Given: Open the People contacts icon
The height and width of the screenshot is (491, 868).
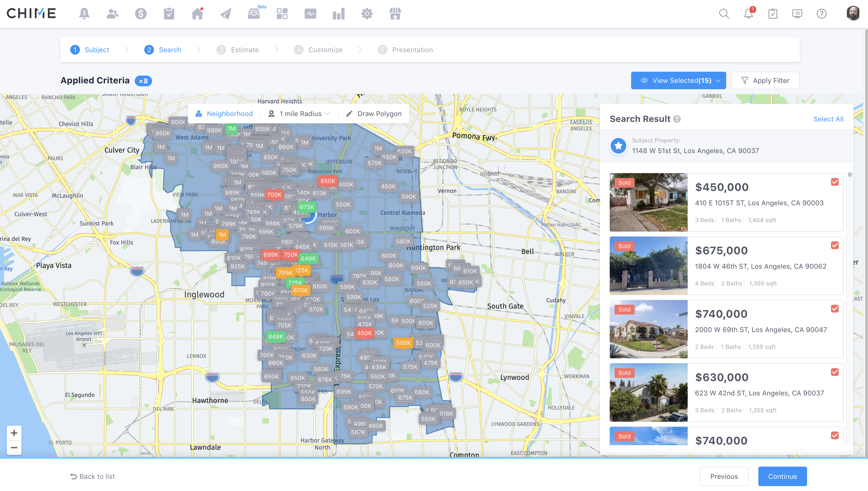Looking at the screenshot, I should click(112, 14).
